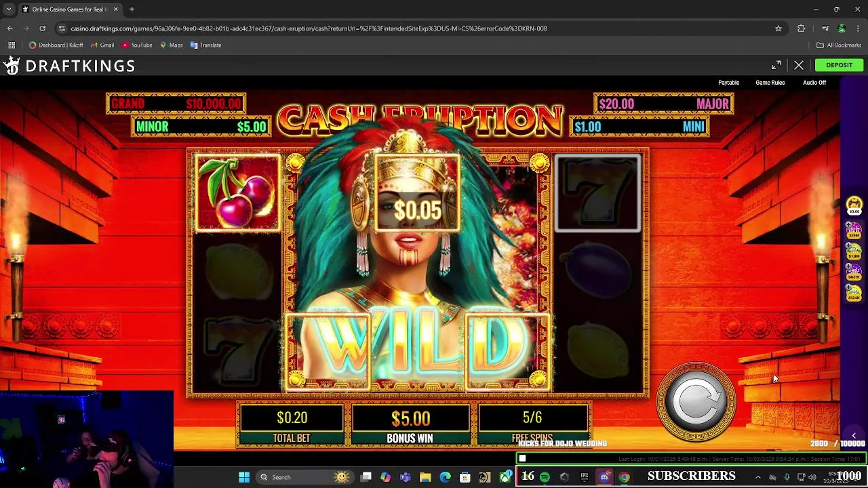Viewport: 868px width, 488px height.
Task: Open Google Chrome from the taskbar
Action: point(624,477)
